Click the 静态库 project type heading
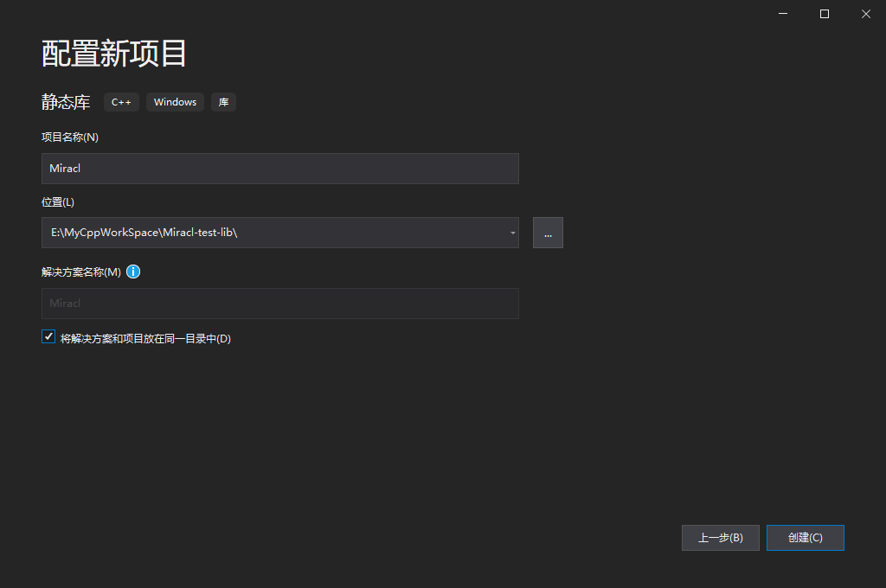The image size is (886, 588). point(66,101)
